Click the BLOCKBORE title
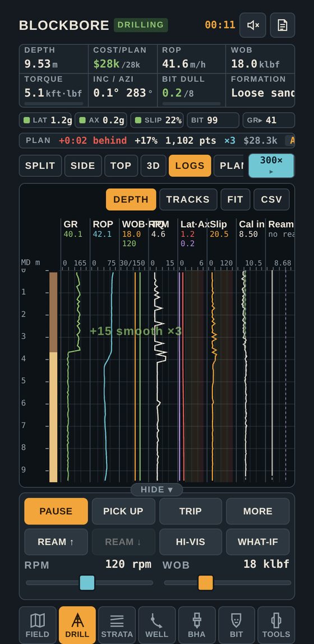Viewport: 314px width, 644px height. tap(64, 25)
